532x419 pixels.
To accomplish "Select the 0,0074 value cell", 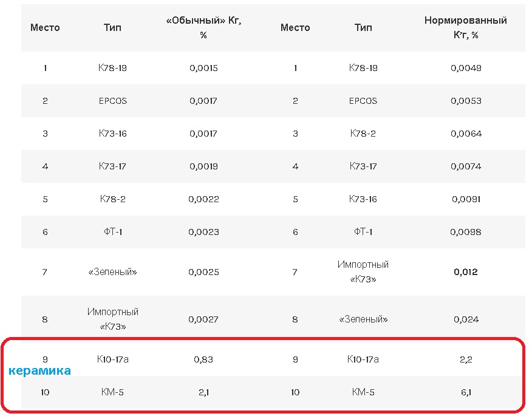I will [x=466, y=166].
